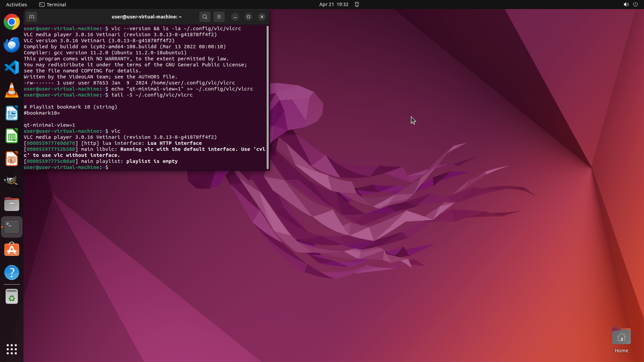Open the Activities overview
The height and width of the screenshot is (362, 644).
tap(16, 4)
